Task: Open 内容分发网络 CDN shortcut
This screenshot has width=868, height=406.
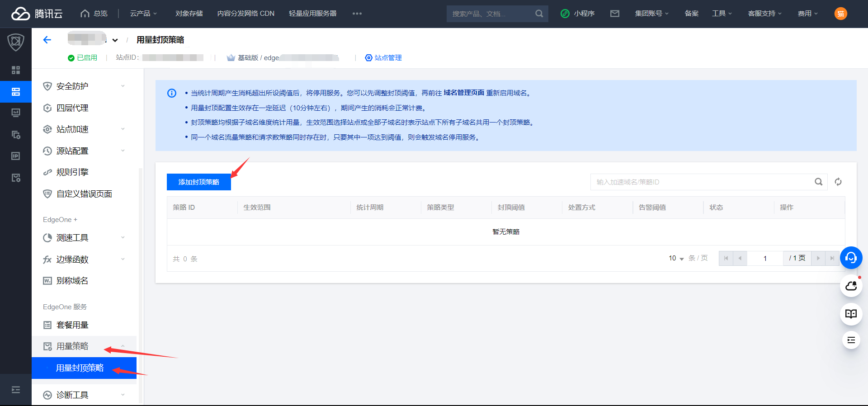Action: 245,14
